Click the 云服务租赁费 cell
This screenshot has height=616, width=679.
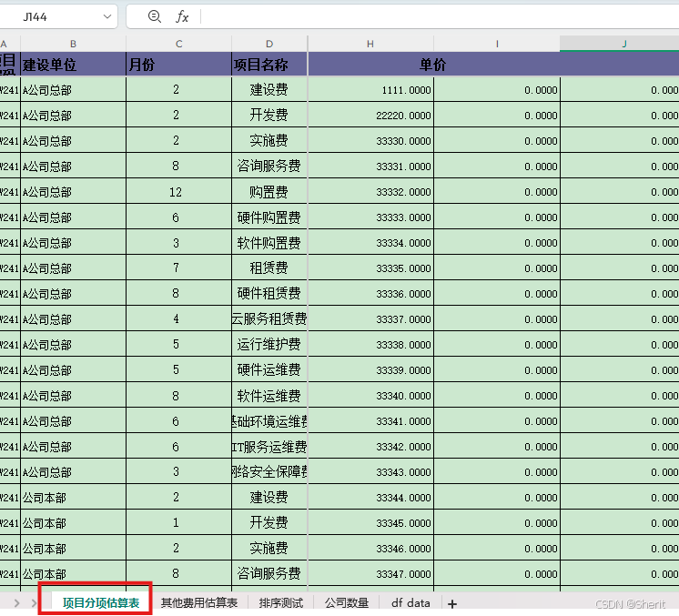point(269,319)
